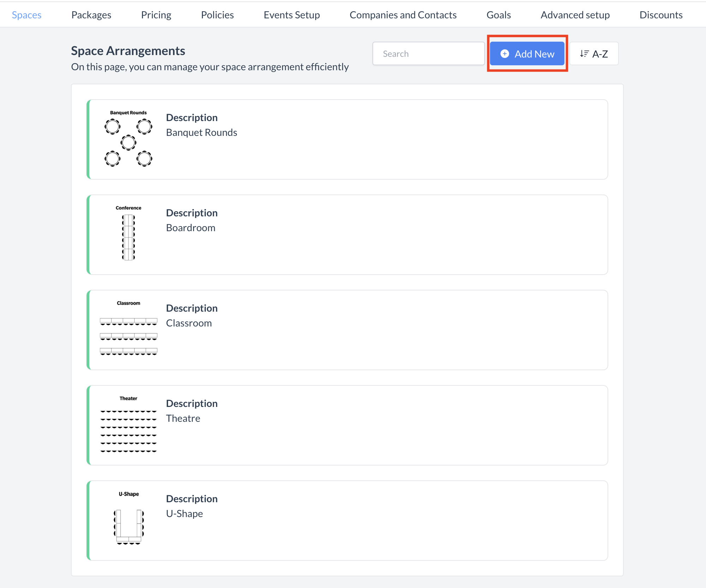The image size is (706, 588).
Task: Click the A-Z sorting button
Action: 594,53
